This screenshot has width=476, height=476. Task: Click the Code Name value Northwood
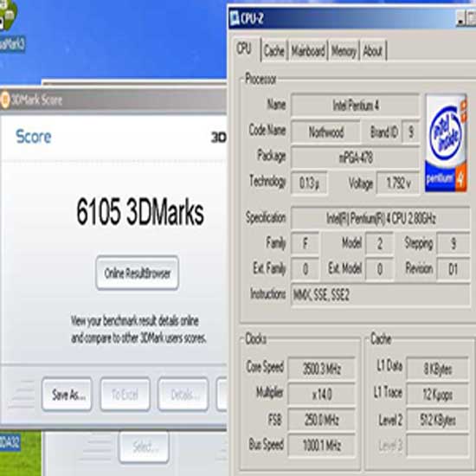[x=326, y=132]
